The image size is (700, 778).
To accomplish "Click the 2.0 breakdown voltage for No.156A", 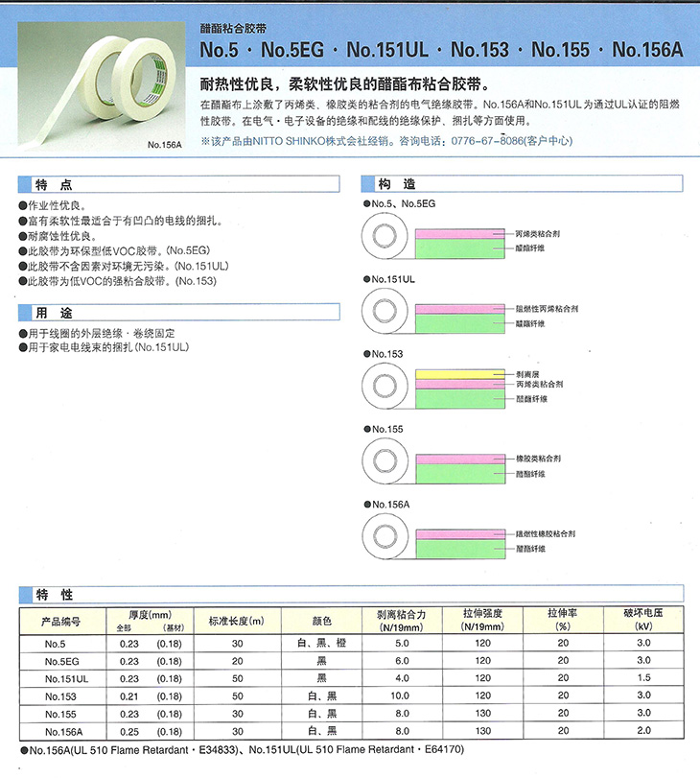I will pyautogui.click(x=644, y=730).
